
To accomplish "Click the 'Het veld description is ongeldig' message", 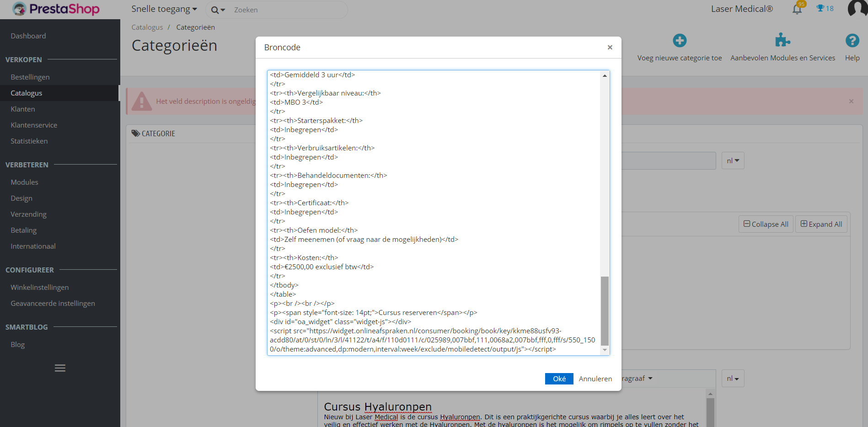I will point(206,101).
